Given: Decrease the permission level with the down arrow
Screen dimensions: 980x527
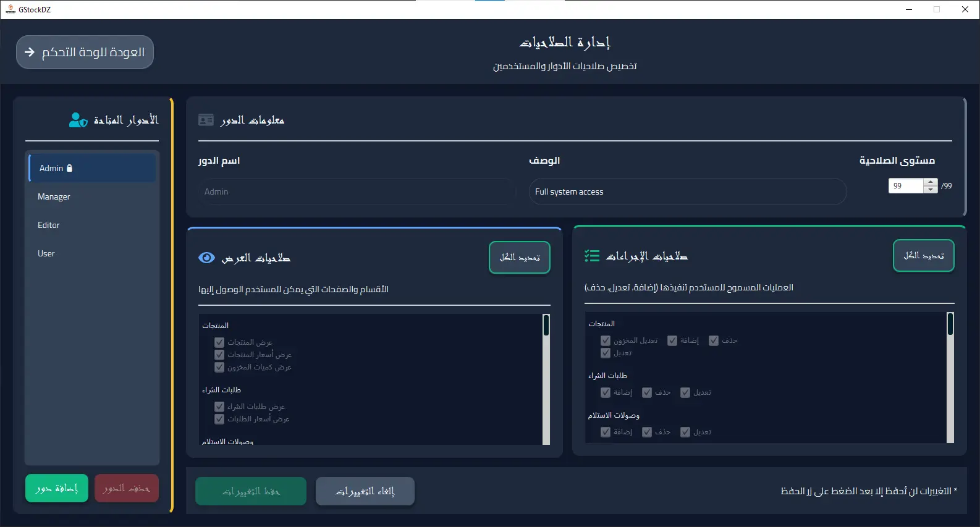Looking at the screenshot, I should (931, 190).
